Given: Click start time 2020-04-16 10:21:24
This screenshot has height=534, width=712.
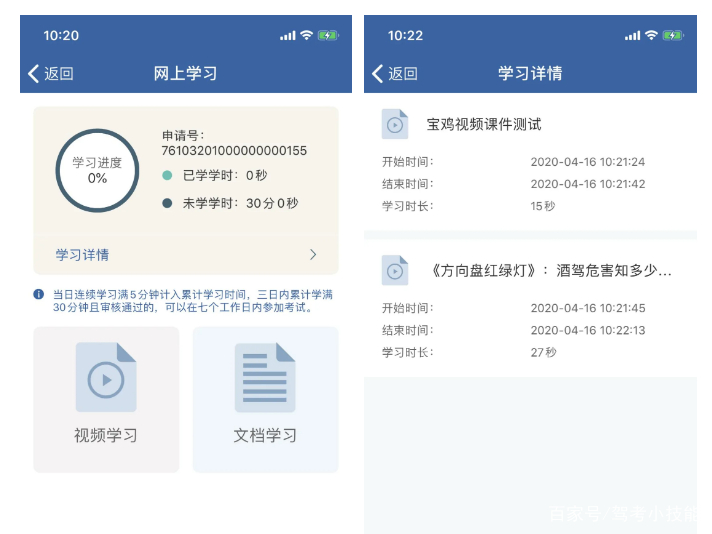Looking at the screenshot, I should coord(588,162).
